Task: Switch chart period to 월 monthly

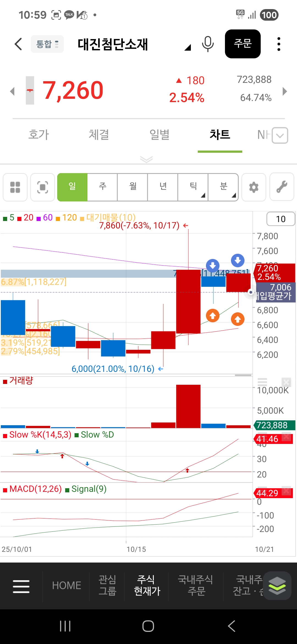Action: 133,187
